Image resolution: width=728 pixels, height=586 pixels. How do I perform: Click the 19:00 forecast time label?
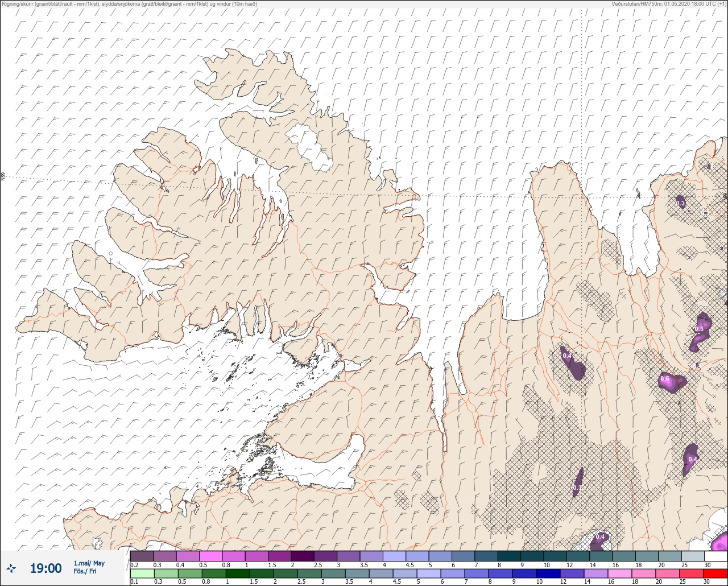[45, 568]
